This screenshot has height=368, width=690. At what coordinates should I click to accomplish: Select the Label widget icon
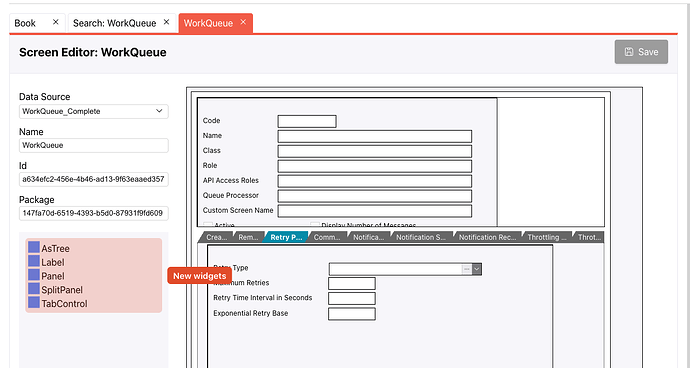34,261
